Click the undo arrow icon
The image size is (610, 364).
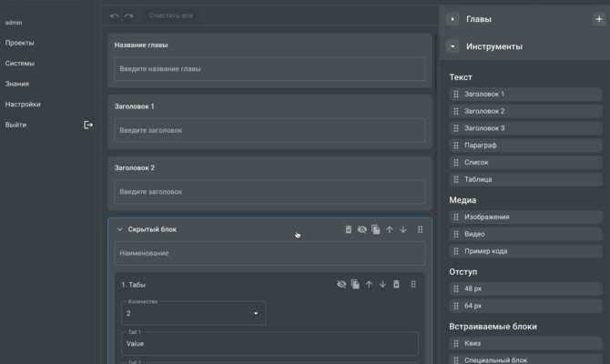click(115, 15)
